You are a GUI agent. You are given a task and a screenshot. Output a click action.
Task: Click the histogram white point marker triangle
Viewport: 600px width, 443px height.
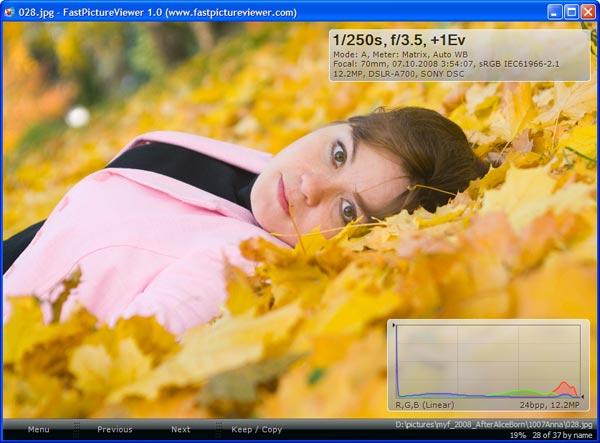tap(582, 397)
